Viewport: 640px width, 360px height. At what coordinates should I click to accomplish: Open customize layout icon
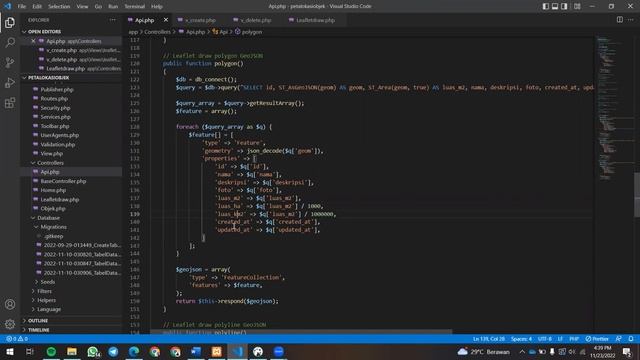point(577,6)
